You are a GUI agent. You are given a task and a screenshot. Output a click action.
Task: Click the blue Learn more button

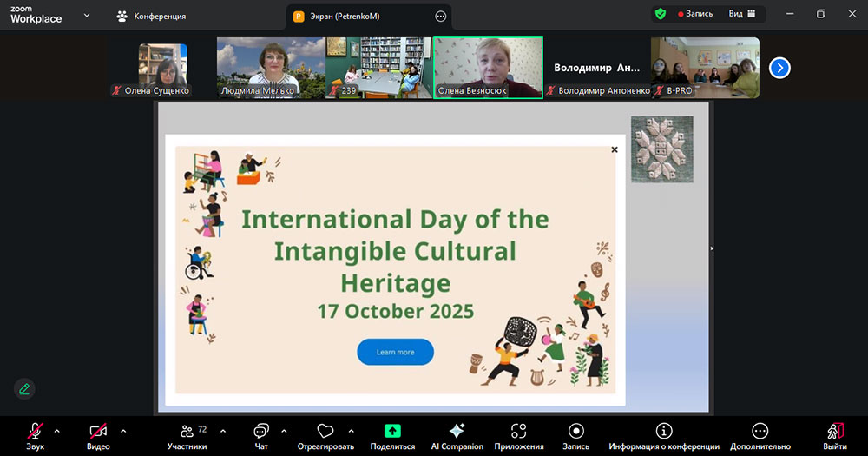pyautogui.click(x=395, y=352)
